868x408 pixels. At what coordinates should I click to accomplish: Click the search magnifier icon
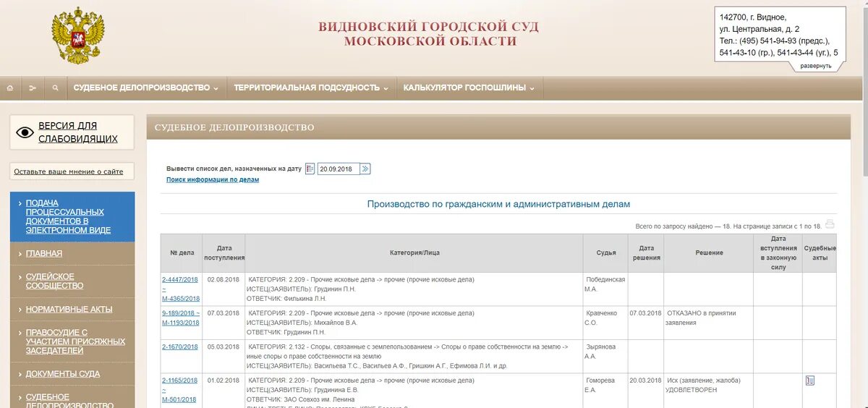coord(55,88)
